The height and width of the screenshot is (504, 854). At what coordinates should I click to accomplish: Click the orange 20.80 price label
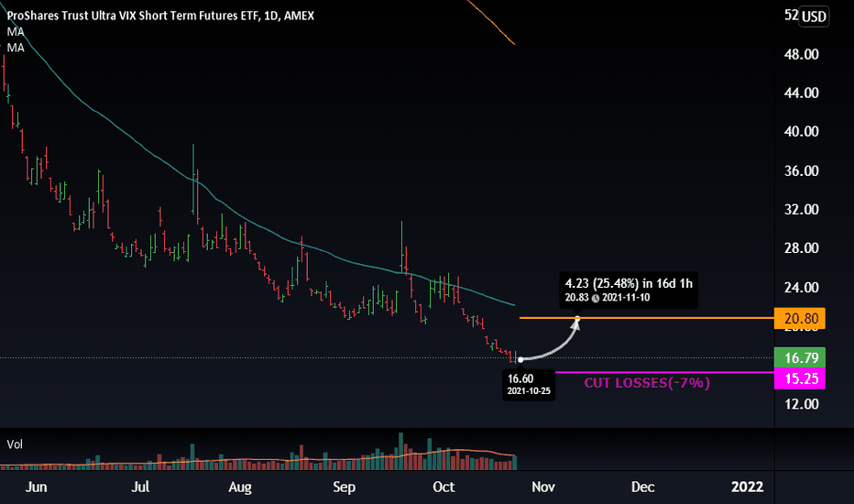(800, 318)
